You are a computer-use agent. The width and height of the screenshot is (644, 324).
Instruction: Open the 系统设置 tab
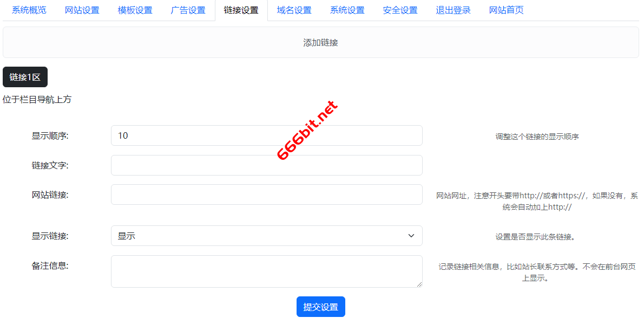click(x=347, y=10)
